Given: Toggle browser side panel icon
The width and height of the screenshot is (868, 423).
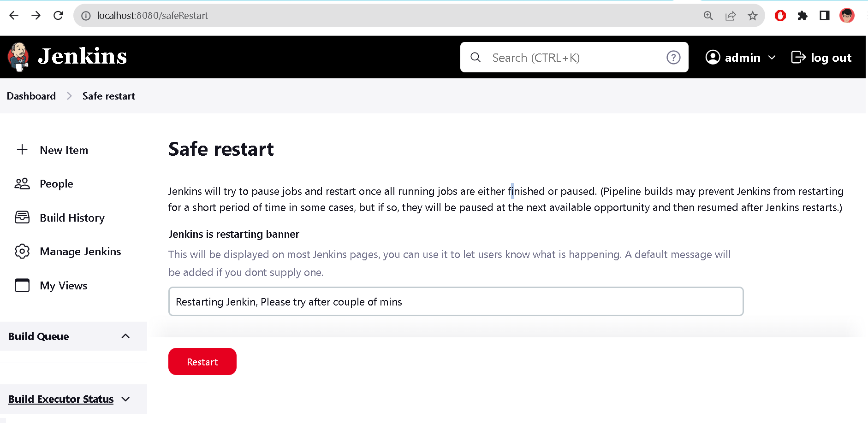Looking at the screenshot, I should click(x=825, y=16).
